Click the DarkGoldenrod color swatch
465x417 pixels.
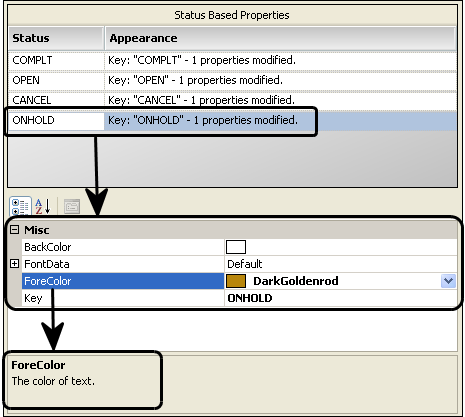236,281
